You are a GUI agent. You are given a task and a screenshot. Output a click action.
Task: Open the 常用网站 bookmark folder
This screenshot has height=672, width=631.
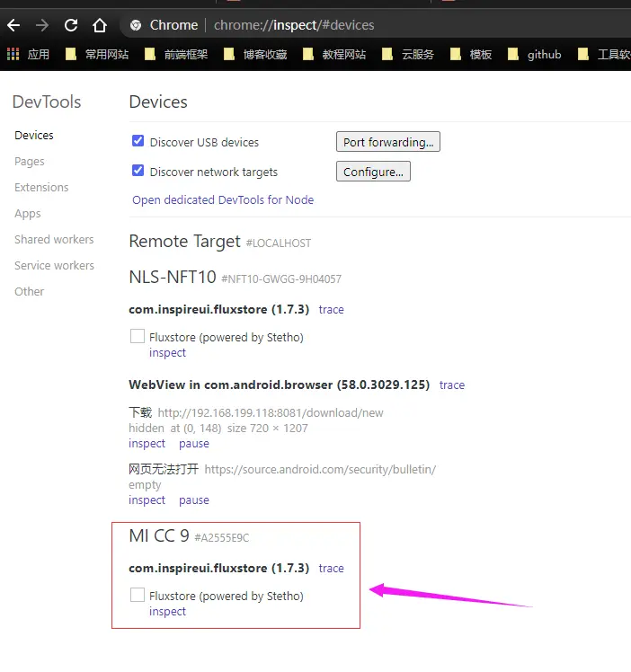(x=97, y=55)
